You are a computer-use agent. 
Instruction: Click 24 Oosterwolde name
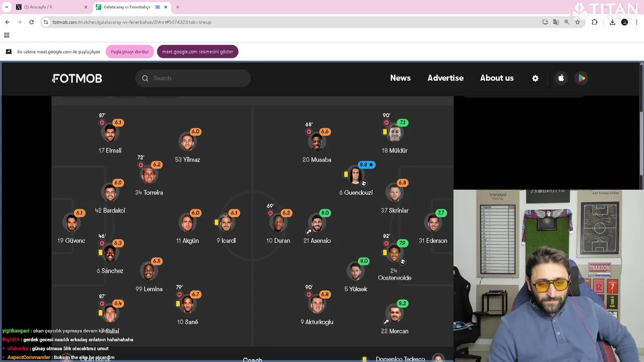click(394, 275)
